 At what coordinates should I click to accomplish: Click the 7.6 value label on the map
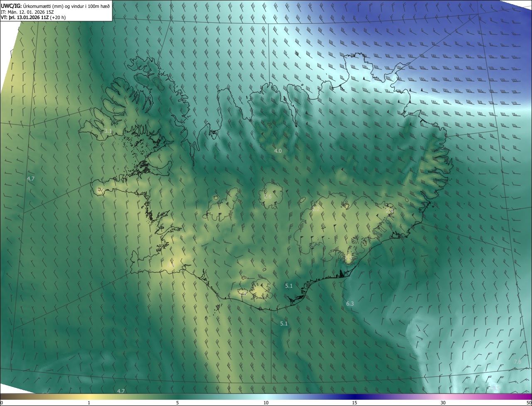point(517,362)
